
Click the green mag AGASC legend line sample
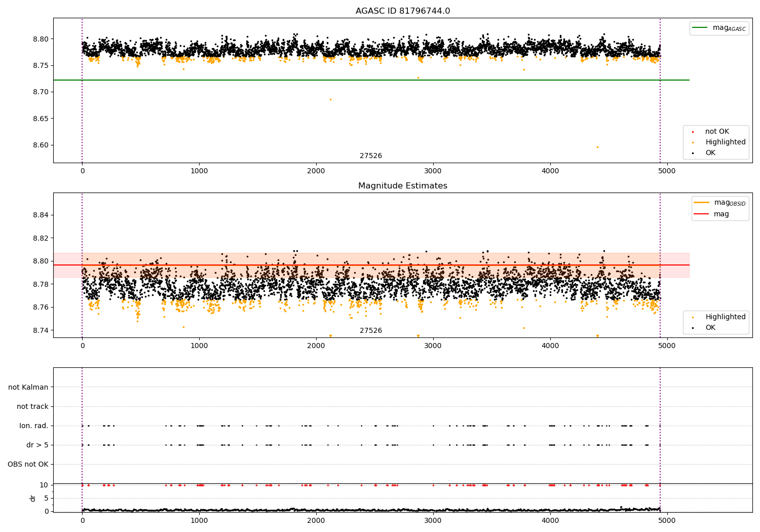(700, 28)
